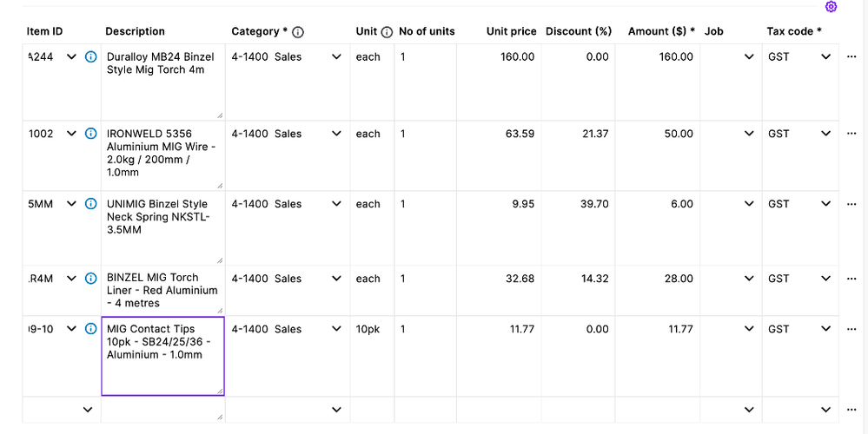The height and width of the screenshot is (434, 868).
Task: Click info icon beside BINZEL MIG Torch Liner
Action: coord(91,279)
